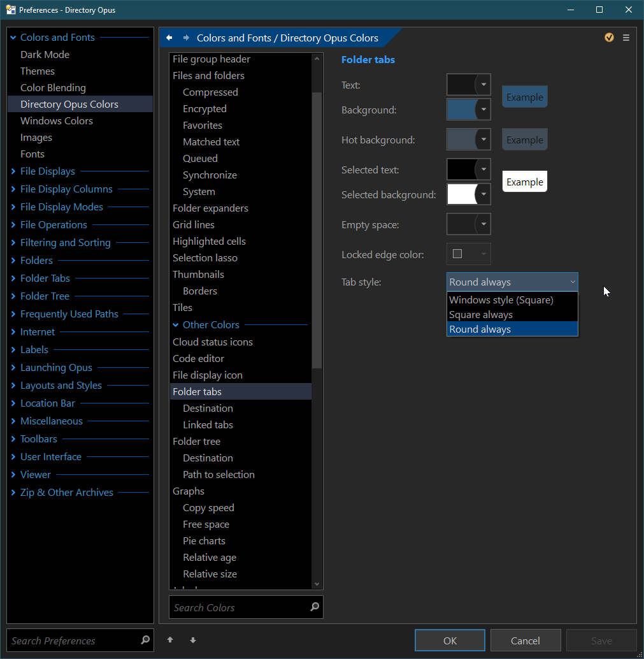Click the Search Colors magnifier icon
The image size is (644, 659).
click(x=315, y=607)
